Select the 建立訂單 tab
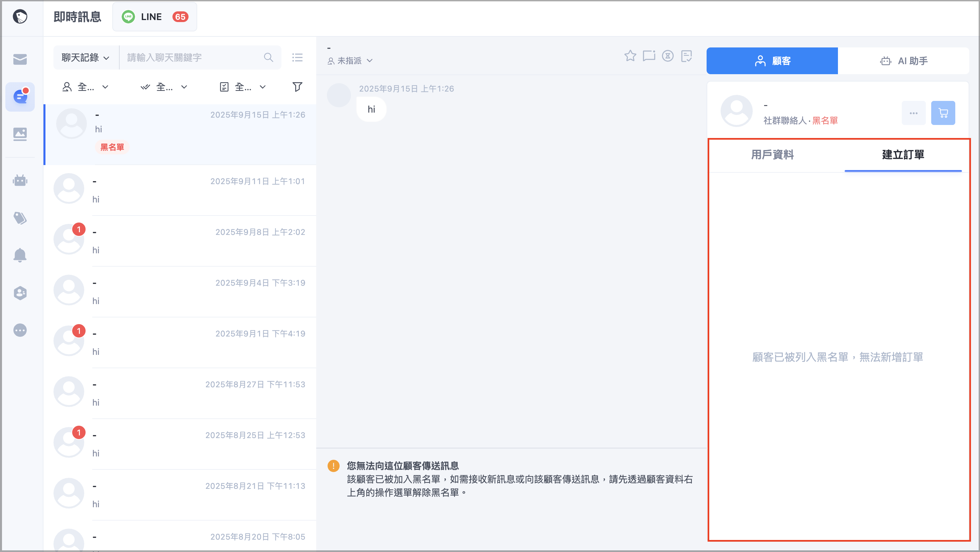The width and height of the screenshot is (980, 552). [x=903, y=155]
